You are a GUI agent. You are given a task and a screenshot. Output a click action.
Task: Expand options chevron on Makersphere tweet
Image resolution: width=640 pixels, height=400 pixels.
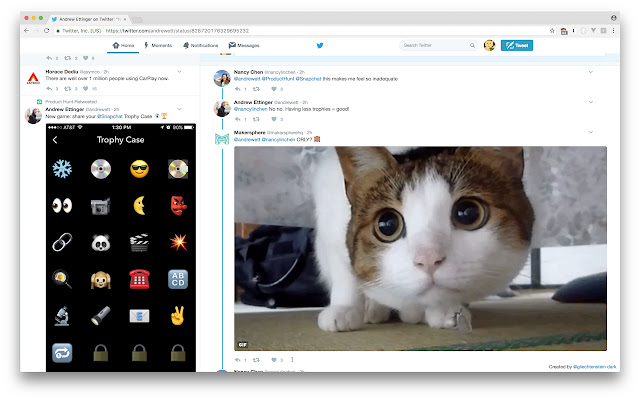[591, 132]
